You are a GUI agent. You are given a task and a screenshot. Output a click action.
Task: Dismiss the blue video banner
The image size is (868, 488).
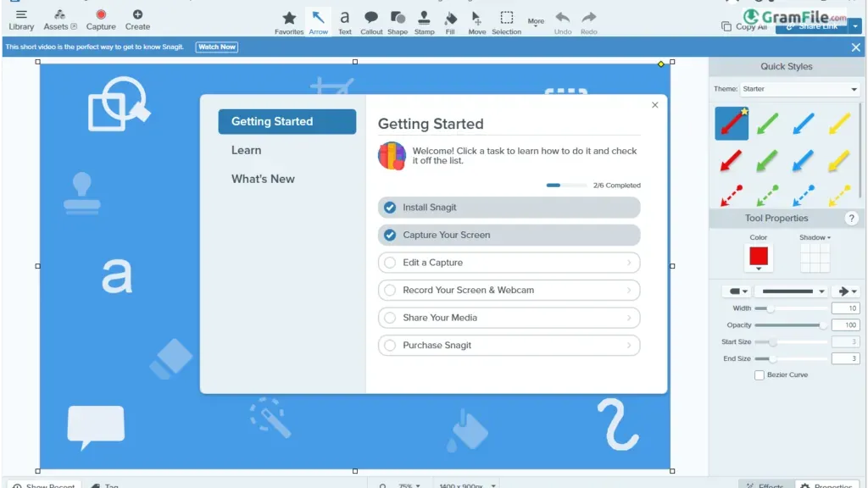856,47
